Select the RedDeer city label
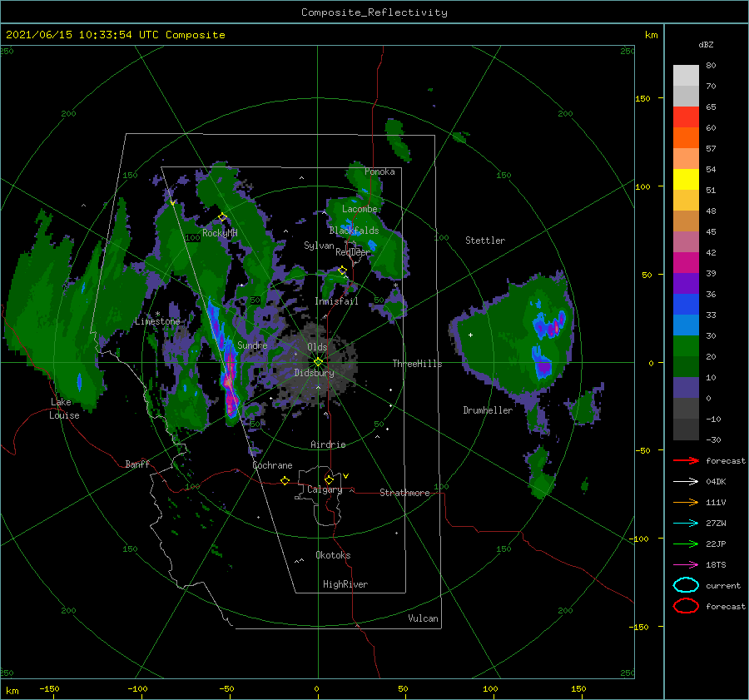The width and height of the screenshot is (749, 700). tap(353, 252)
